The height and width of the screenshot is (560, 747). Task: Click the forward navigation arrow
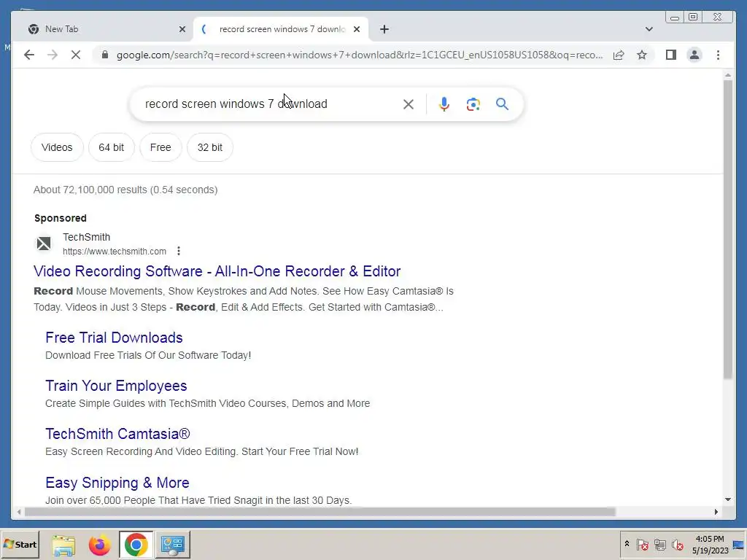coord(53,55)
